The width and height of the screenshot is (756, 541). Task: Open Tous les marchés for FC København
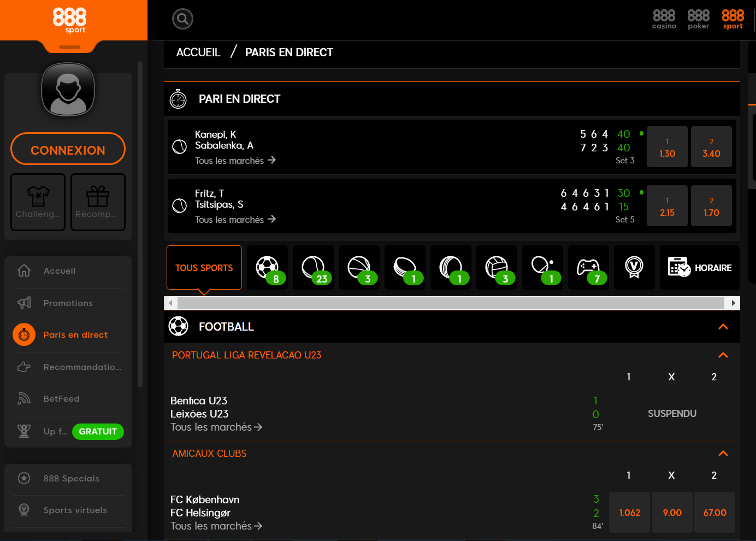pyautogui.click(x=216, y=526)
